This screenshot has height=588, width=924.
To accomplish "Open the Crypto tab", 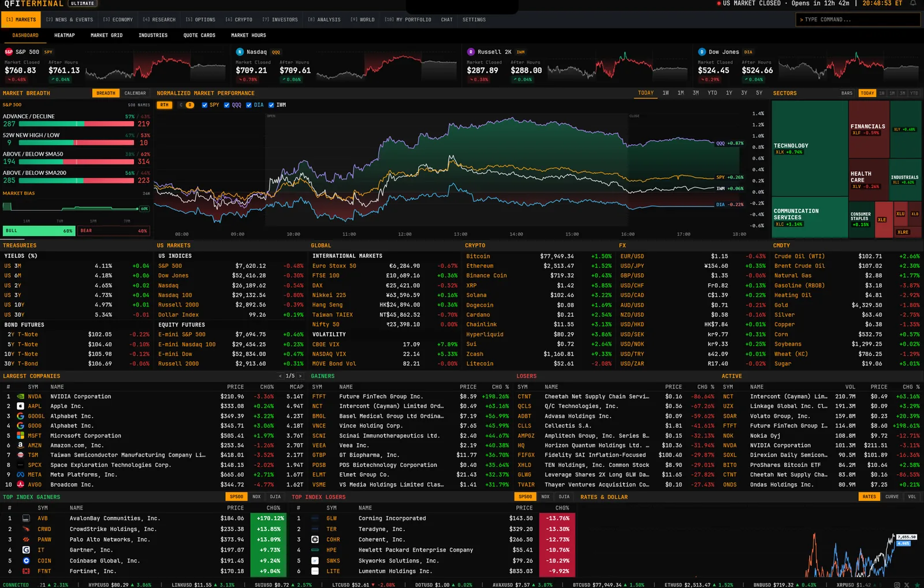I will (239, 20).
